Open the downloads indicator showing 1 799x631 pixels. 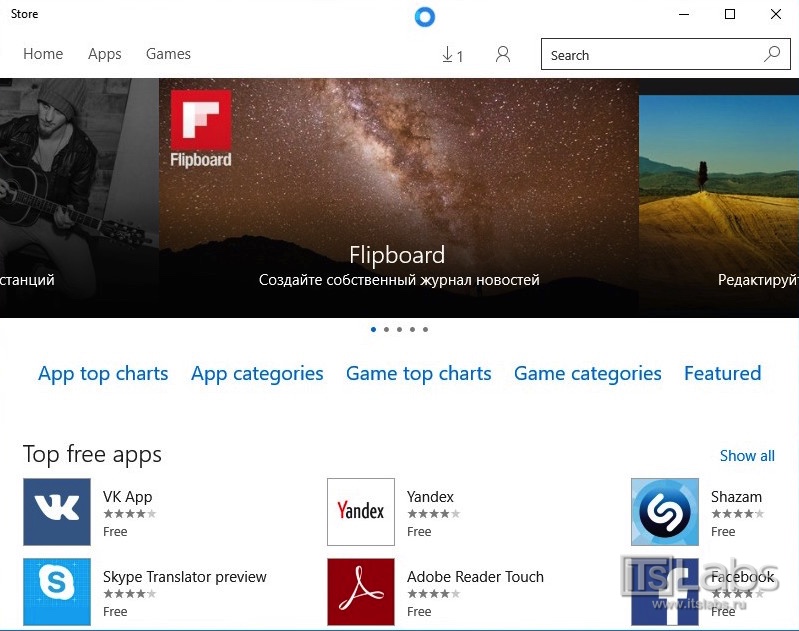(452, 55)
